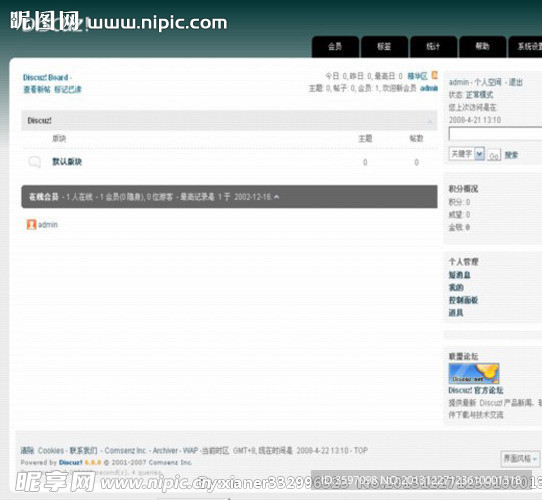Image resolution: width=542 pixels, height=500 pixels.
Task: Click the search keyword input field
Action: [495, 133]
